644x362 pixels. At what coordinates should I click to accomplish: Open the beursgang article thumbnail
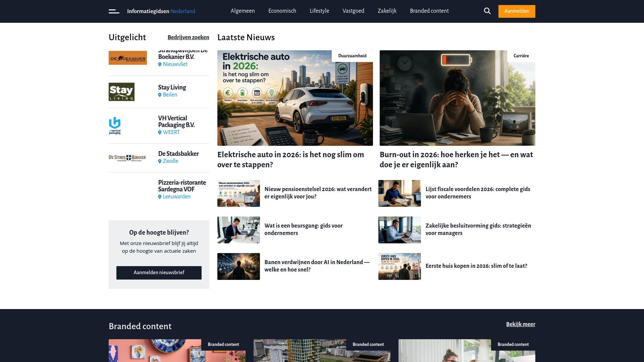pyautogui.click(x=238, y=230)
